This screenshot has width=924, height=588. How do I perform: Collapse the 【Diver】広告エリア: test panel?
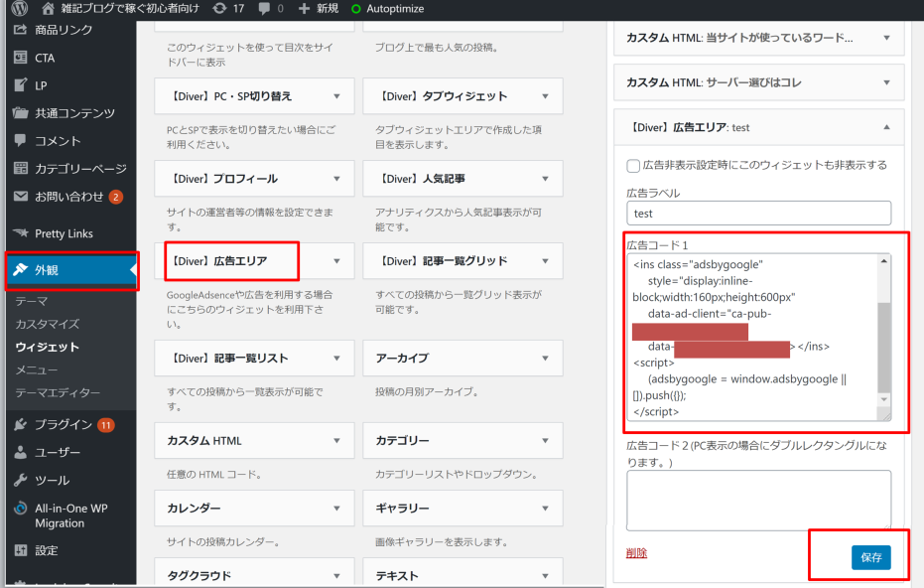pos(886,127)
